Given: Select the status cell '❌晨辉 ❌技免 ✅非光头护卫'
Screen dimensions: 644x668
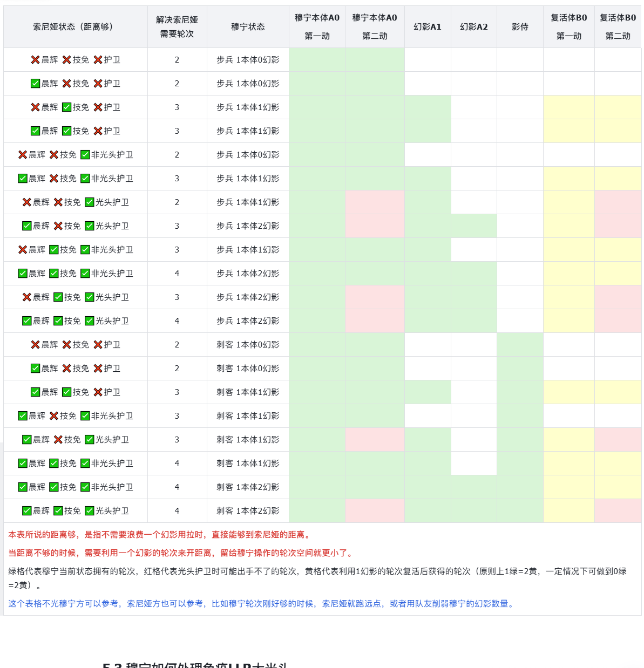Looking at the screenshot, I should coord(76,155).
